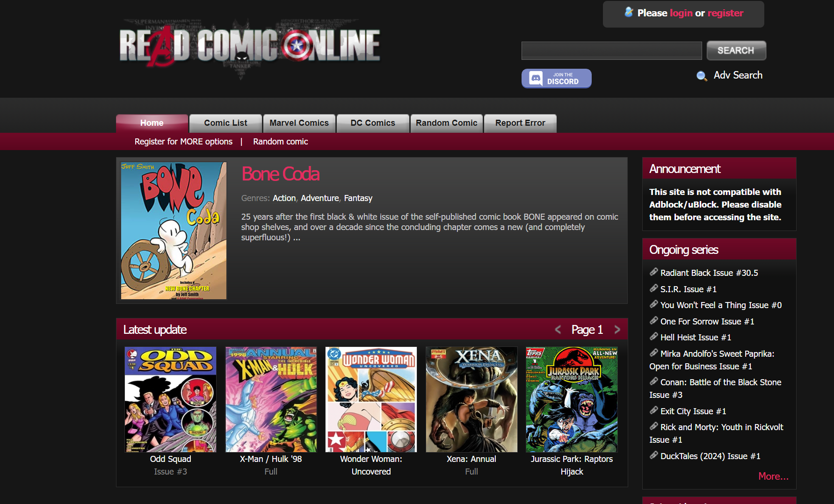Open the X-Man / Hulk '98 cover thumbnail
This screenshot has height=504, width=834.
click(x=271, y=400)
